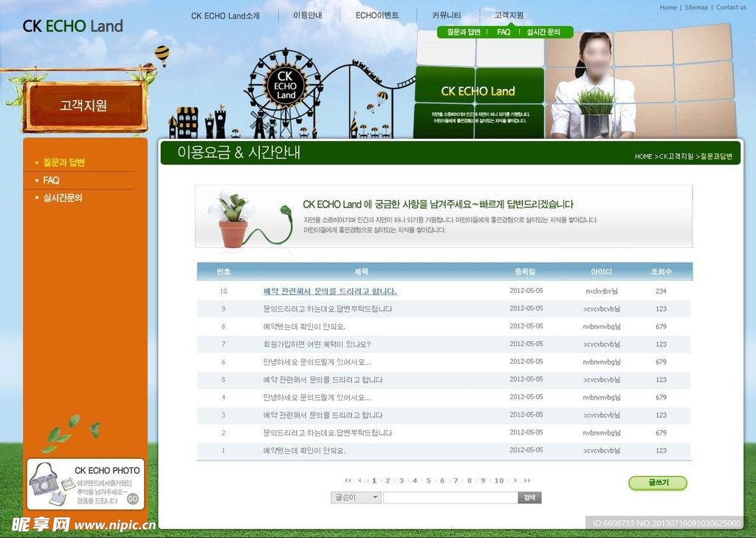
Task: Open the 글쓴이 search filter dropdown
Action: 356,498
